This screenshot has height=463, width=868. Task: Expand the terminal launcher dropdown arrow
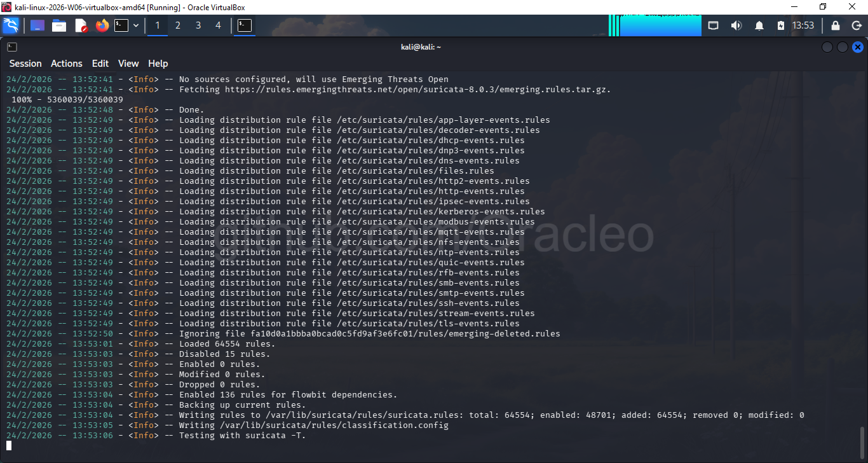(135, 25)
